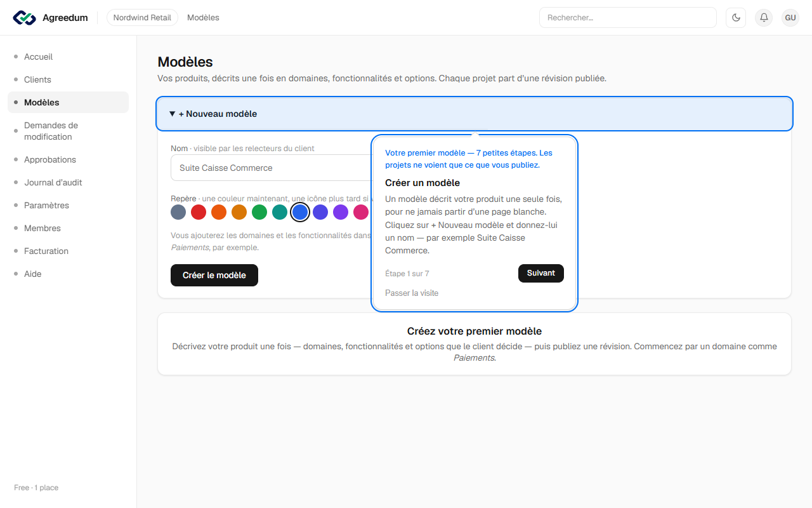Click Passer la visite link
This screenshot has height=508, width=812.
coord(412,293)
